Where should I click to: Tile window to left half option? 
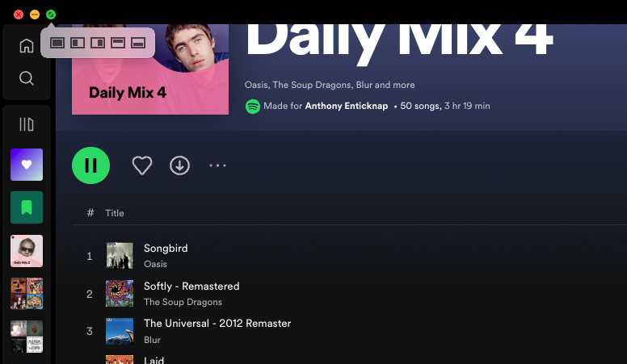(x=78, y=43)
